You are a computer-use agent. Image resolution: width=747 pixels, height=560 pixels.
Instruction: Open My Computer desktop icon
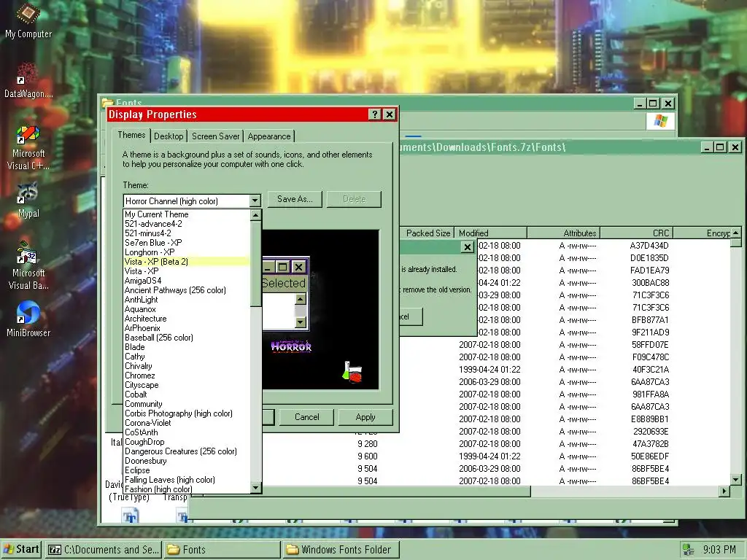click(x=28, y=20)
